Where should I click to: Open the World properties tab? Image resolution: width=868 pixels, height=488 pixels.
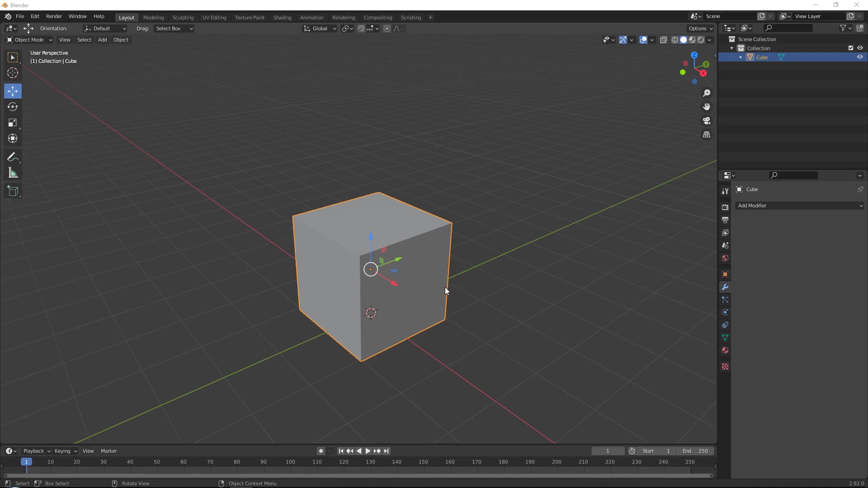[725, 258]
